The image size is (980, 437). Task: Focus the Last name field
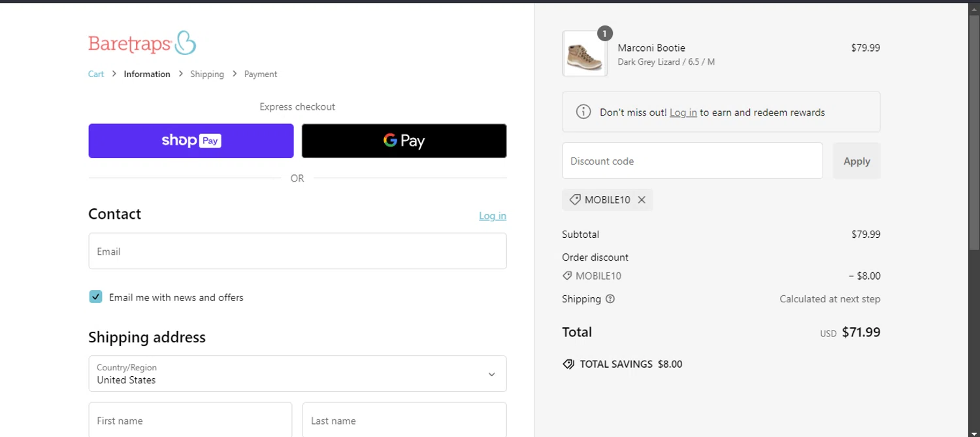[404, 420]
